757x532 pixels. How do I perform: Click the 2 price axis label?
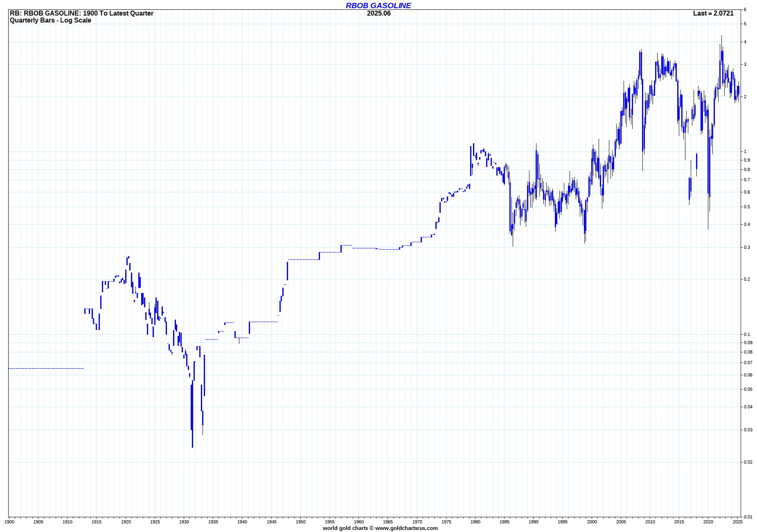point(745,97)
